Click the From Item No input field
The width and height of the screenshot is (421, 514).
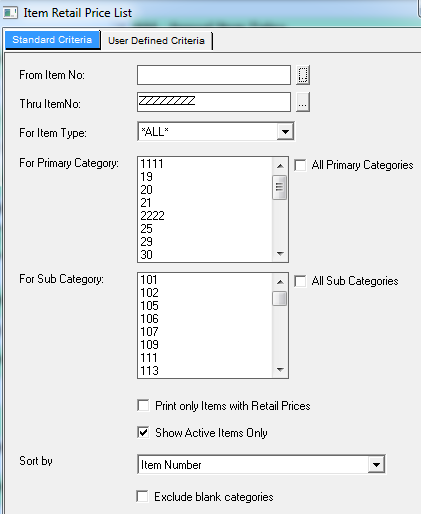click(214, 75)
